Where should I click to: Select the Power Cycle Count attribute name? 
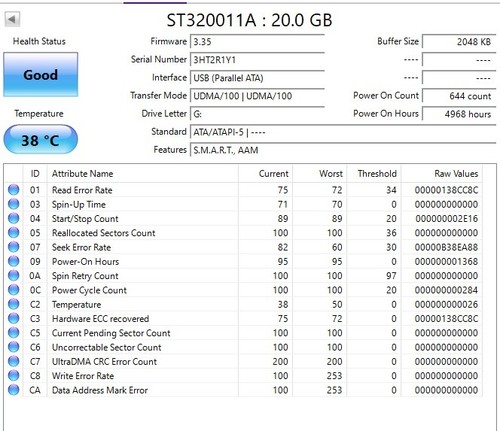(89, 290)
